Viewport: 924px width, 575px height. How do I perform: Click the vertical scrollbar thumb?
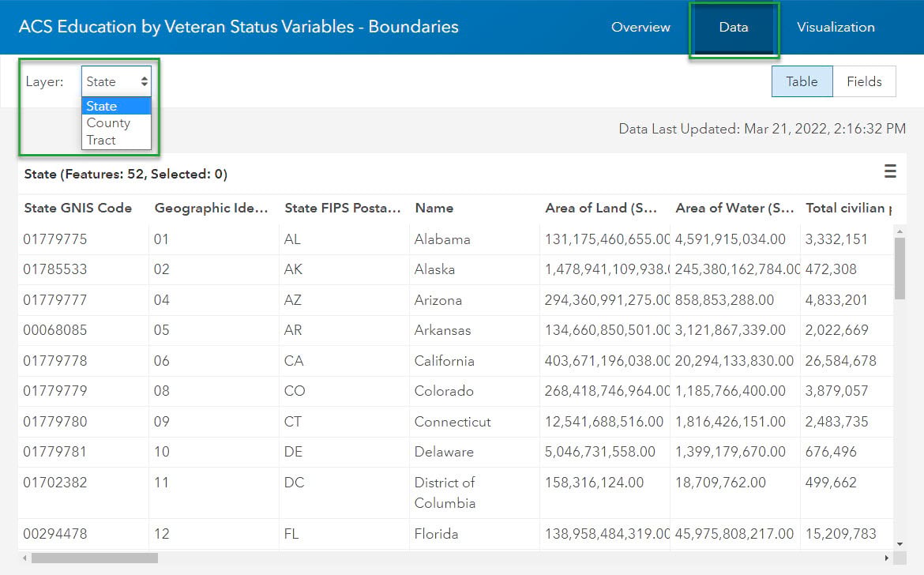click(x=900, y=269)
